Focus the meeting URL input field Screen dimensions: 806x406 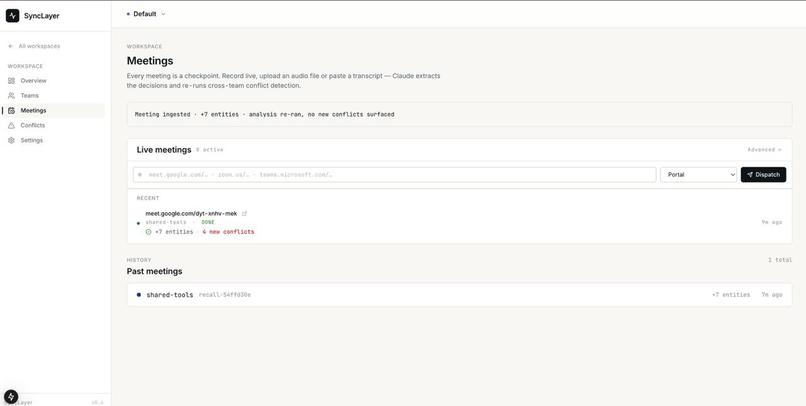coord(394,175)
